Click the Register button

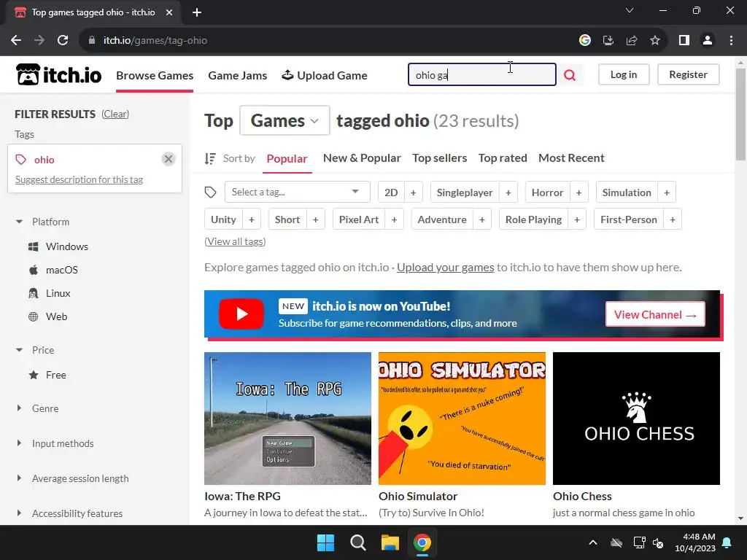[688, 75]
